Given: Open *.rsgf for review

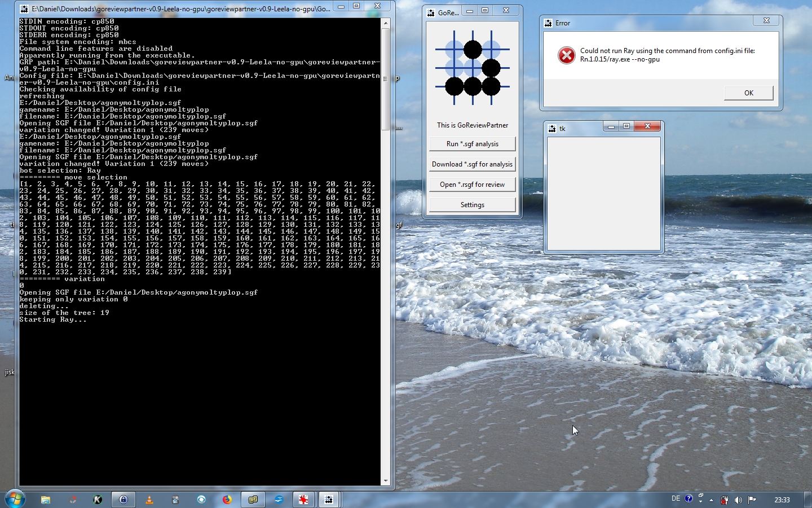Looking at the screenshot, I should [x=472, y=185].
